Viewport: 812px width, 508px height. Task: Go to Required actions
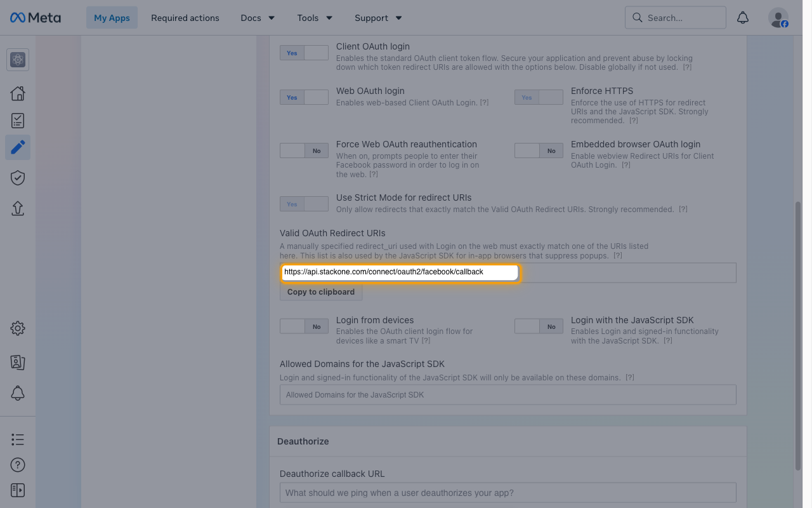tap(185, 18)
